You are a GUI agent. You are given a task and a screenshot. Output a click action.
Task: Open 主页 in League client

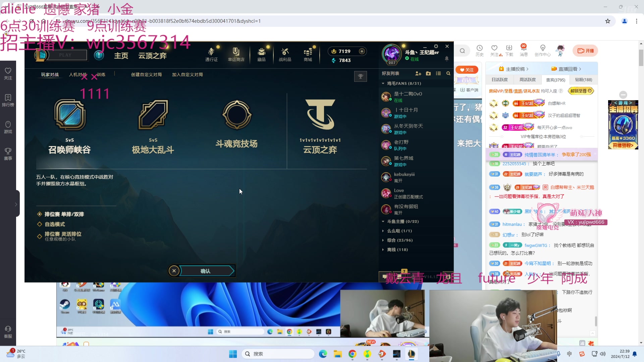(121, 56)
